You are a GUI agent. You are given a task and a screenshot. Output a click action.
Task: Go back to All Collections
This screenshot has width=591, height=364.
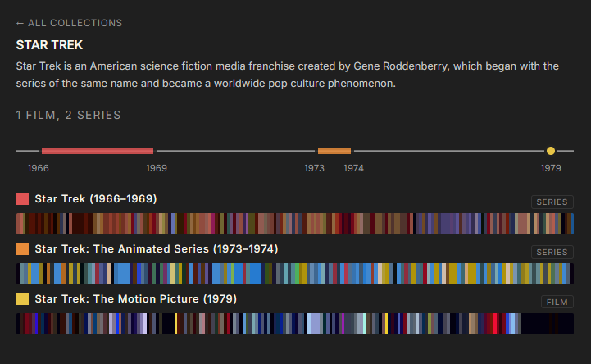tap(69, 23)
